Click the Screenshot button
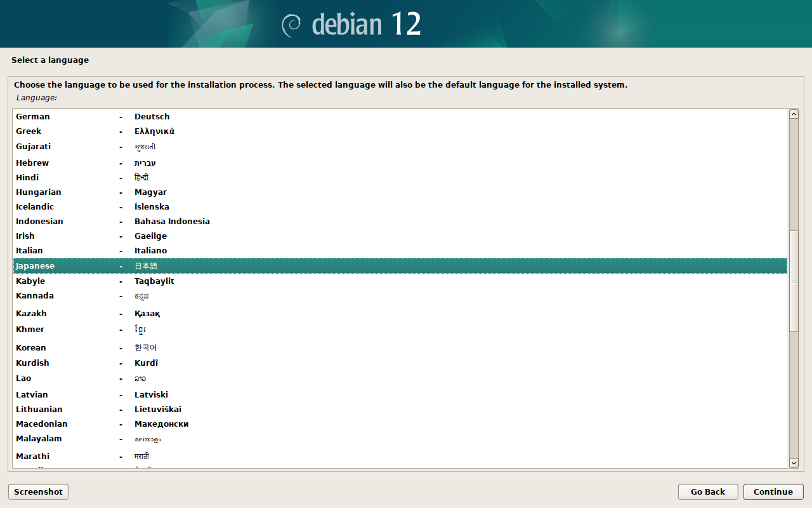812x508 pixels. (38, 491)
